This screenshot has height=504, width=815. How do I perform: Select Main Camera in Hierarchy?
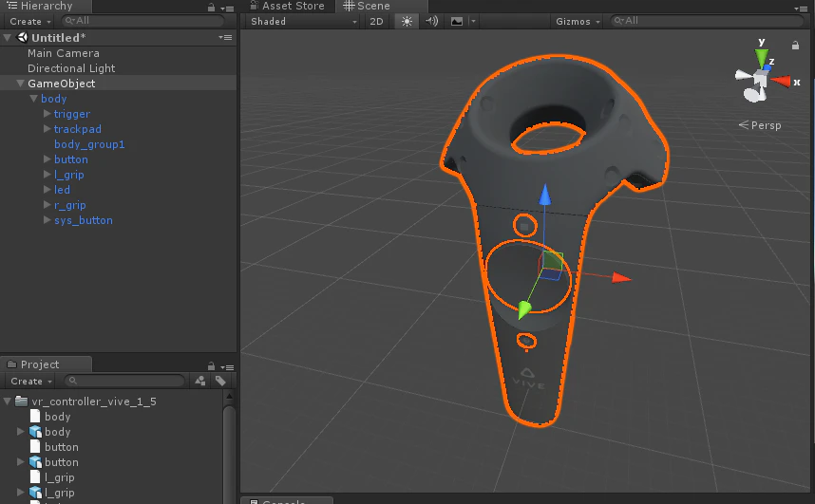pos(64,53)
